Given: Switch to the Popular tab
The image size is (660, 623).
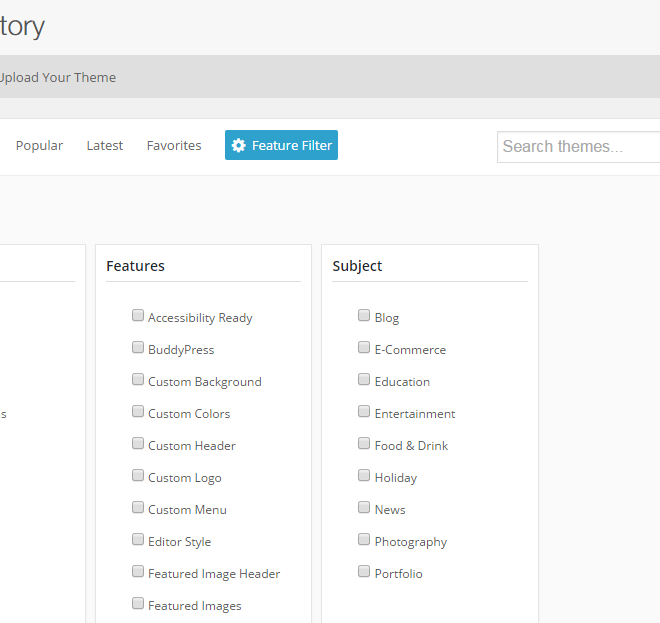Looking at the screenshot, I should coord(39,146).
